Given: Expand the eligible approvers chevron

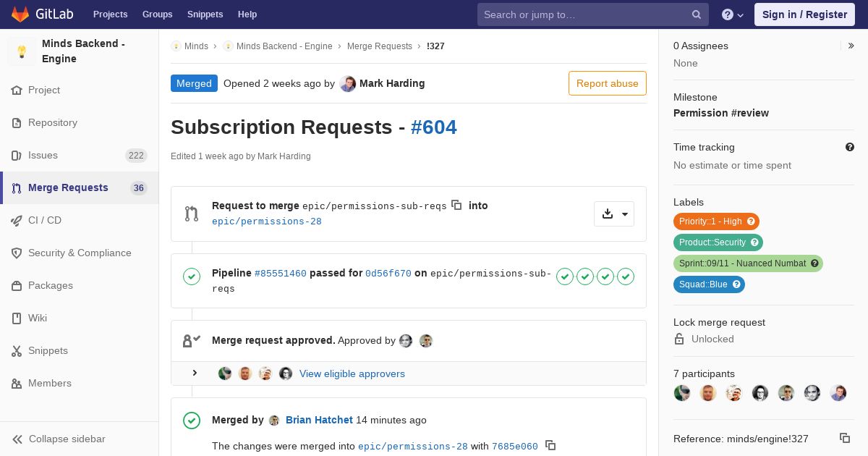Looking at the screenshot, I should 195,373.
